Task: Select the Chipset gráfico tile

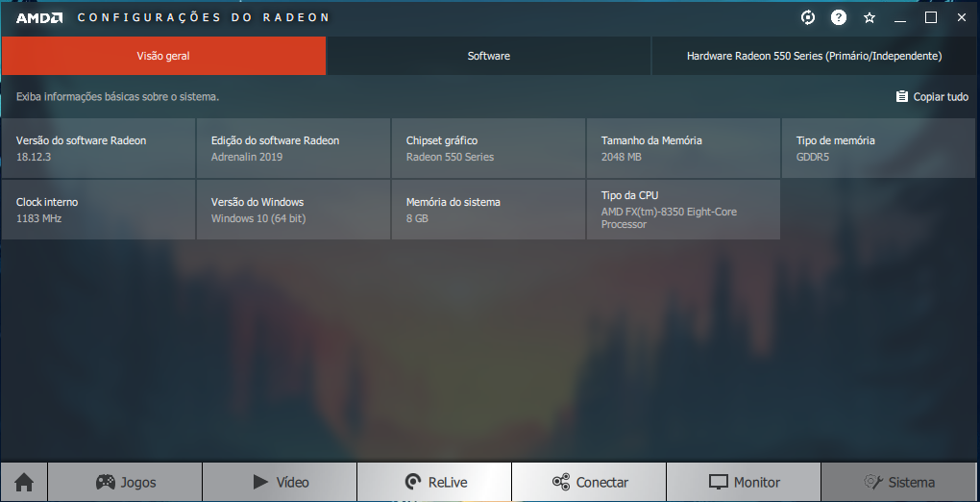Action: [x=488, y=148]
